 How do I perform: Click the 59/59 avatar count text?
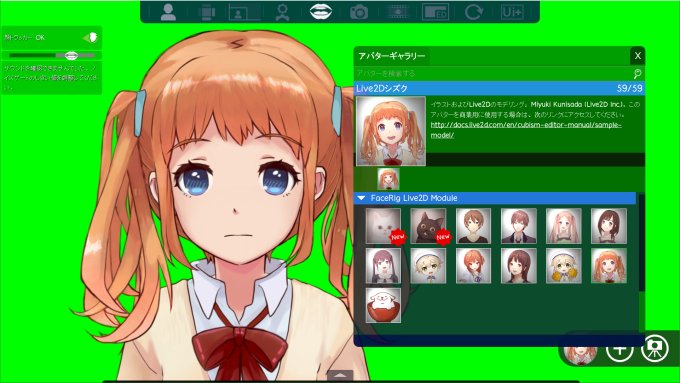[629, 88]
